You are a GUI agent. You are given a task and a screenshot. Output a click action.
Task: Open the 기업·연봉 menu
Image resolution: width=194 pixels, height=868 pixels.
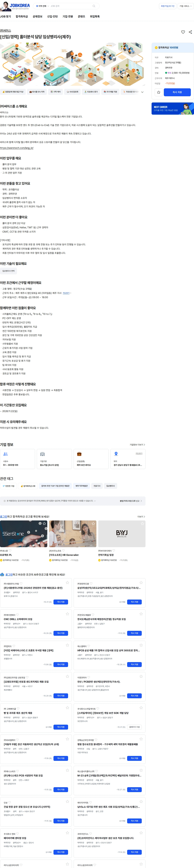point(68,17)
